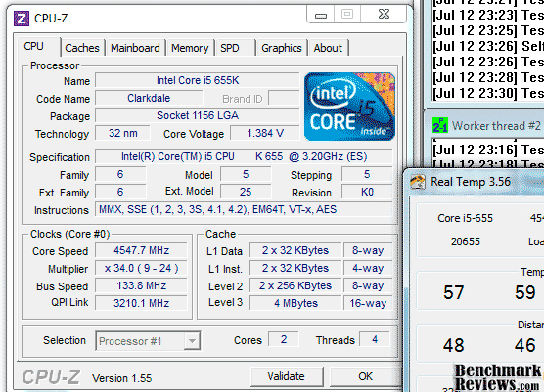Click the Socket 1156 LGA package value

pyautogui.click(x=198, y=115)
